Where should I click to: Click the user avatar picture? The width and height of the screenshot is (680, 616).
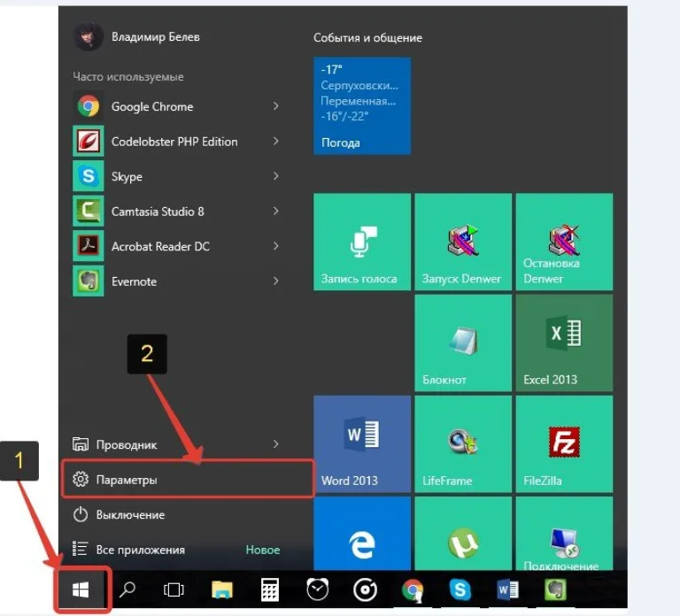pos(89,37)
